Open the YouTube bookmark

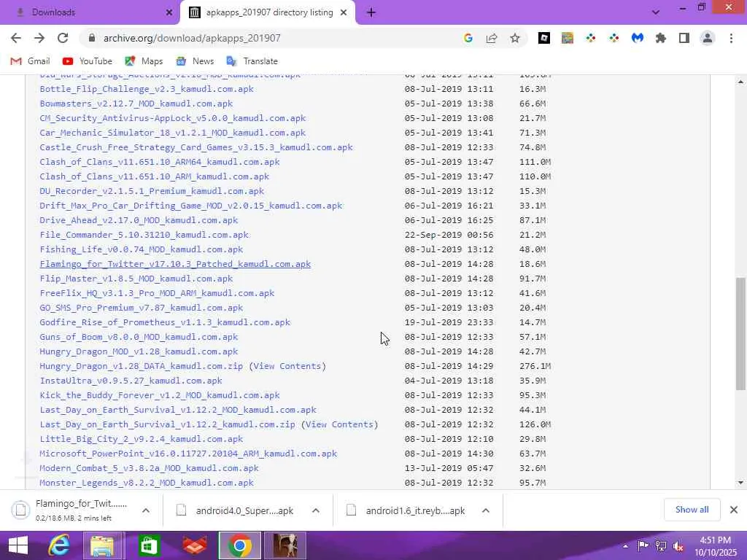pyautogui.click(x=88, y=61)
